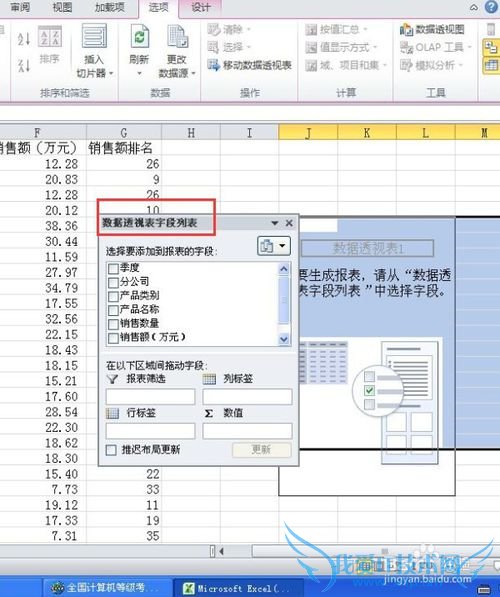500x597 pixels.
Task: Check the 季度 field checkbox
Action: click(113, 269)
